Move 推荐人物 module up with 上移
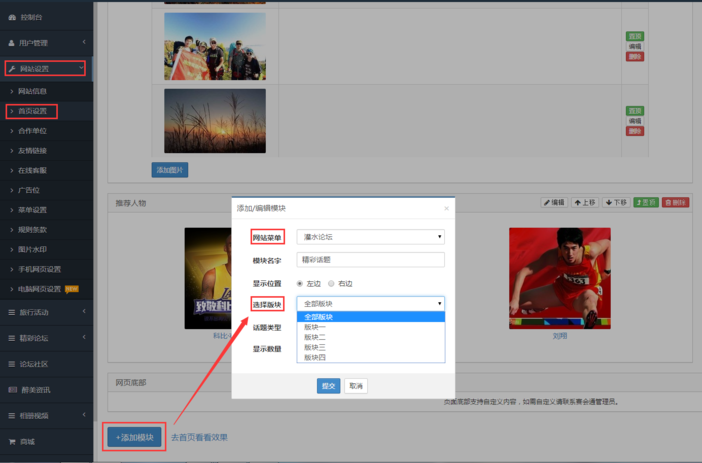702x463 pixels. (x=586, y=202)
